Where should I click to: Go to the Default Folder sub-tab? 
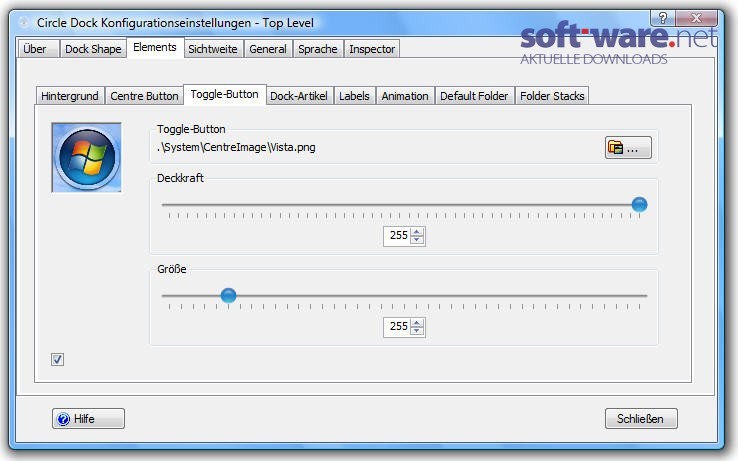pyautogui.click(x=474, y=96)
